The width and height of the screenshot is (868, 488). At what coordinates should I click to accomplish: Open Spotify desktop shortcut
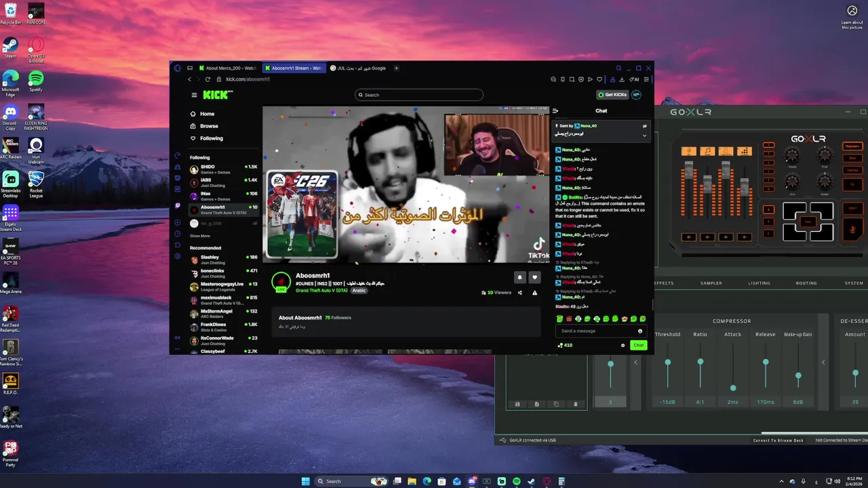pos(36,81)
